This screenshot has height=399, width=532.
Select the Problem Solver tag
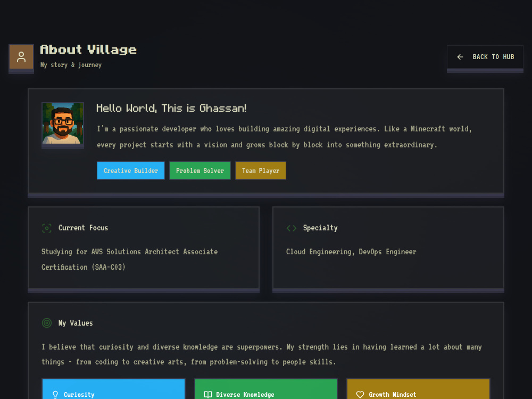coord(200,170)
